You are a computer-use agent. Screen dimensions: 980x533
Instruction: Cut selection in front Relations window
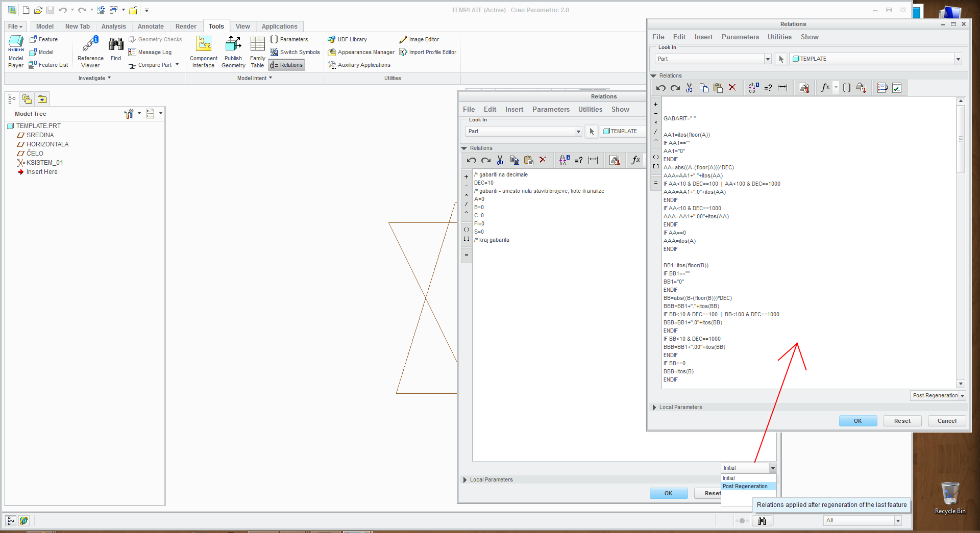coord(689,88)
